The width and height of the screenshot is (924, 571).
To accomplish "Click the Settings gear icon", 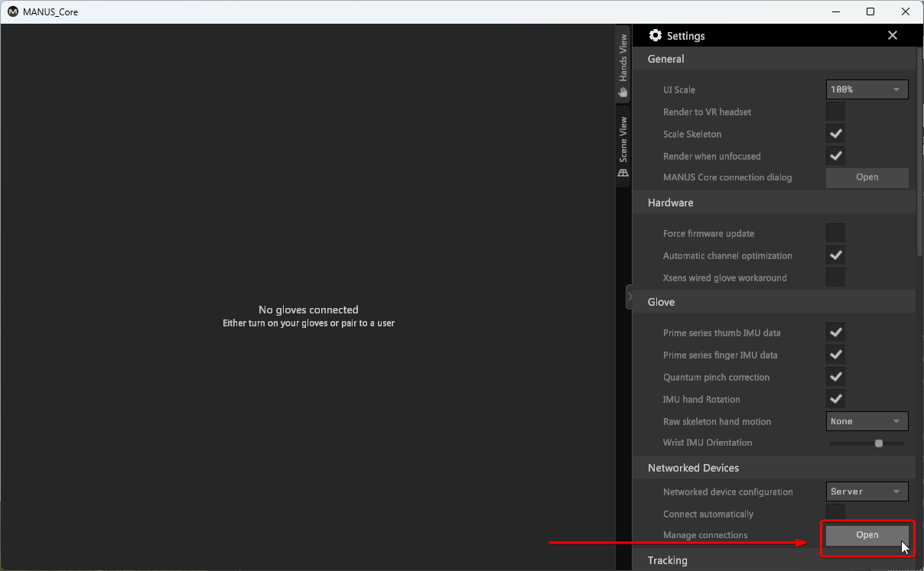I will (x=655, y=36).
